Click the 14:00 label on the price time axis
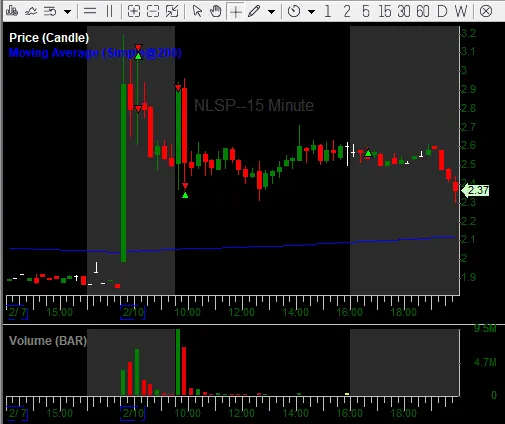 pyautogui.click(x=295, y=313)
